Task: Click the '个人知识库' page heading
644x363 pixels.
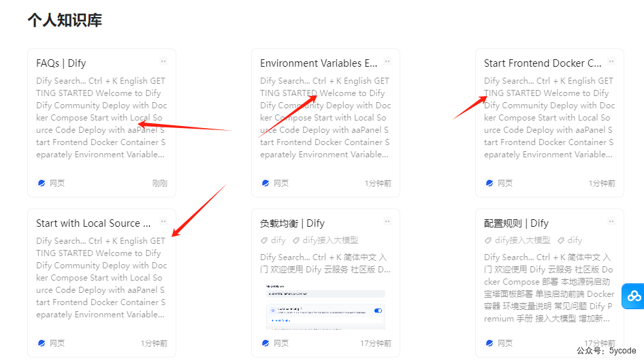Action: pyautogui.click(x=65, y=20)
